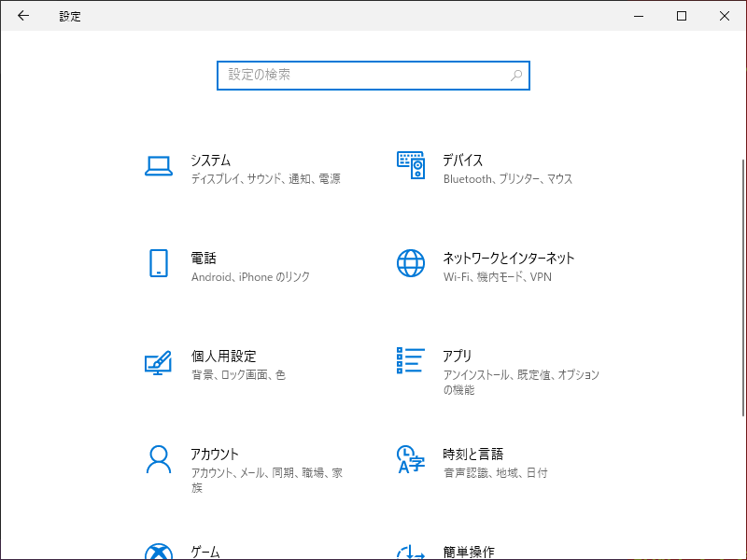Select the 個人用設定 heading text
Image resolution: width=747 pixels, height=560 pixels.
click(223, 357)
